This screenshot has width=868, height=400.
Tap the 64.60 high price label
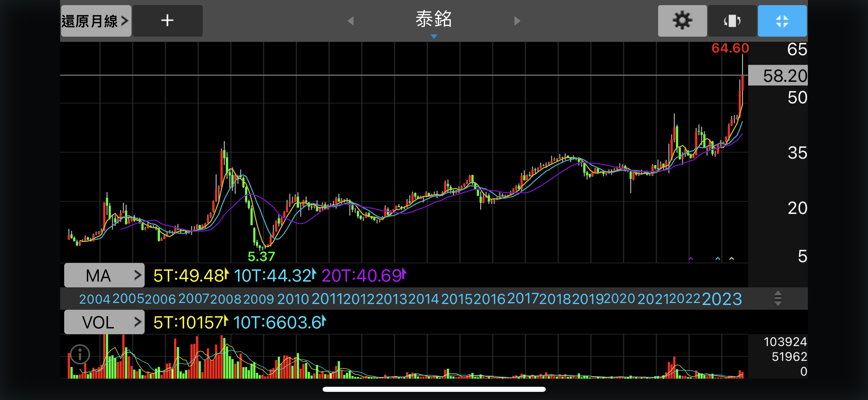click(730, 48)
